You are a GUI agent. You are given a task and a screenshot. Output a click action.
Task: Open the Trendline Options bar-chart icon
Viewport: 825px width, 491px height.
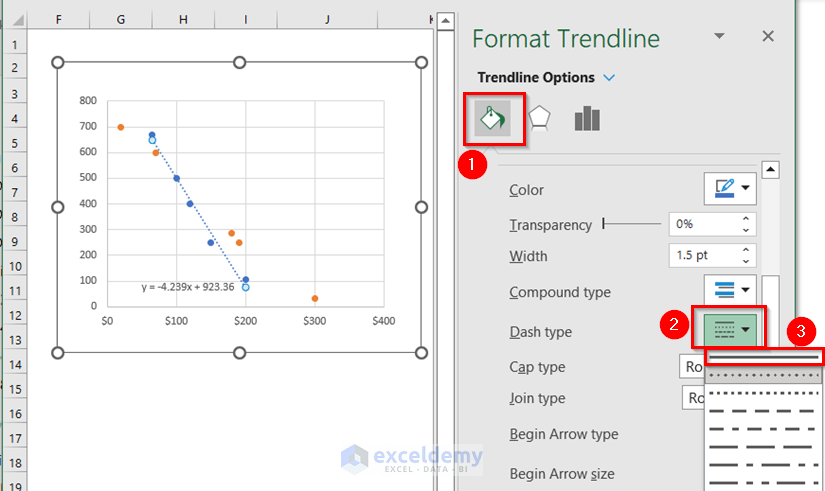(587, 119)
